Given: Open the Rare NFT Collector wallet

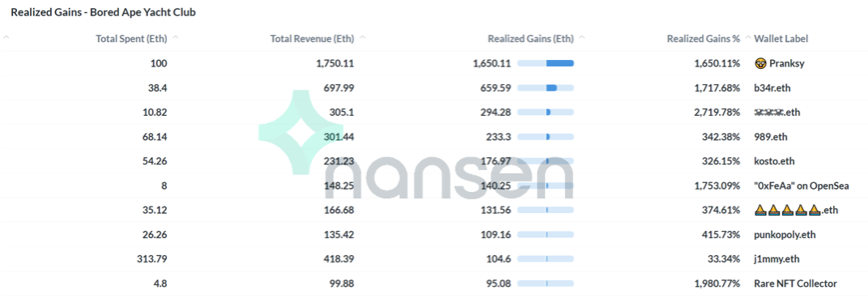Looking at the screenshot, I should (795, 284).
